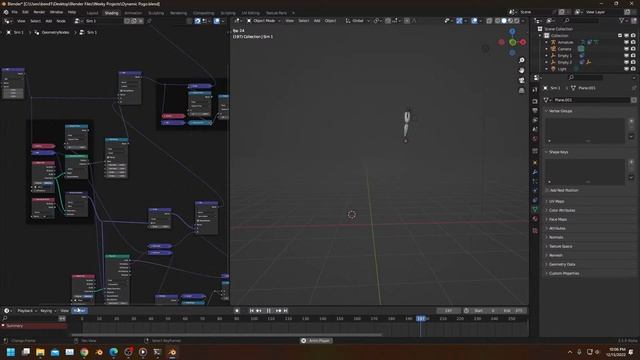Open the Global transform orientation dropdown
640x360 pixels.
(x=358, y=20)
